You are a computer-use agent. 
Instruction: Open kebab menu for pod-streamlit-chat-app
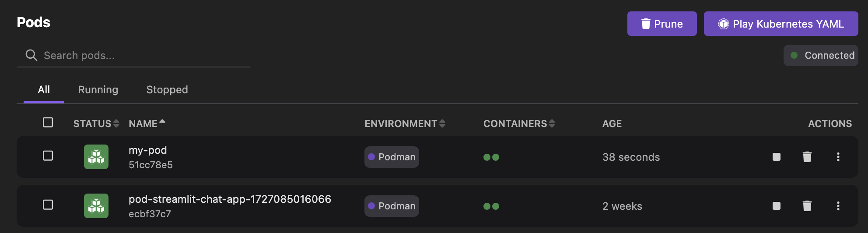838,206
